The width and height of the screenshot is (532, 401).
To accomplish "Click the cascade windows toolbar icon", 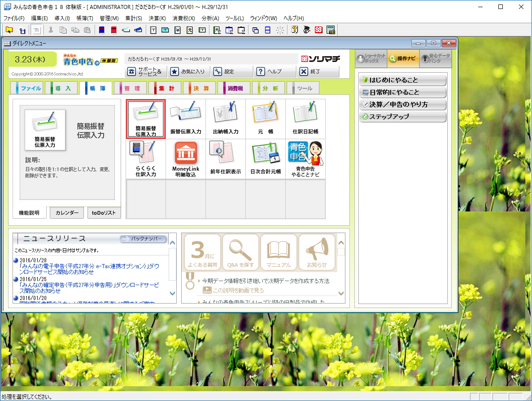I will pyautogui.click(x=256, y=30).
